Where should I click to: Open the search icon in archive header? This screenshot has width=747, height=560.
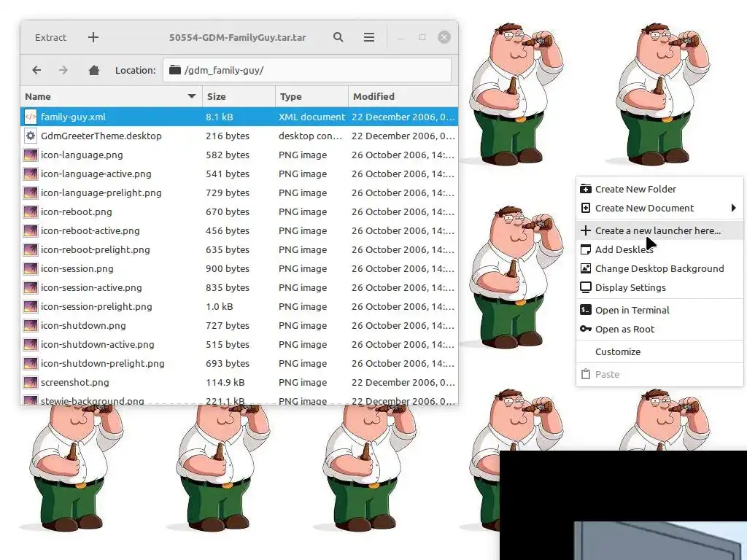click(338, 37)
